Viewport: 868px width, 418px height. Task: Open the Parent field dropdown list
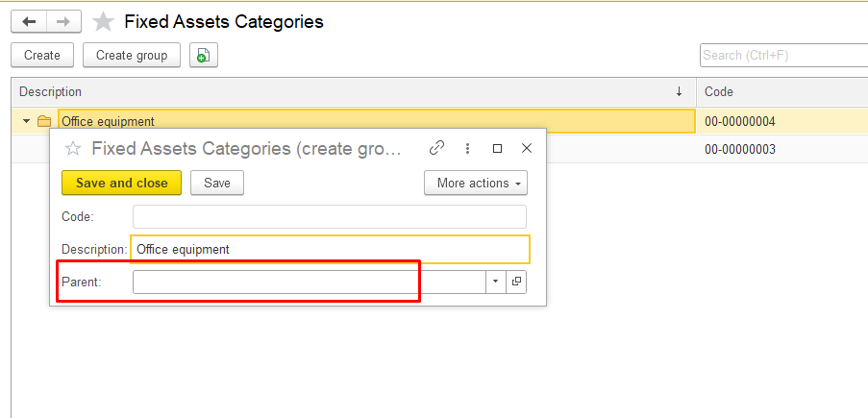(x=495, y=282)
